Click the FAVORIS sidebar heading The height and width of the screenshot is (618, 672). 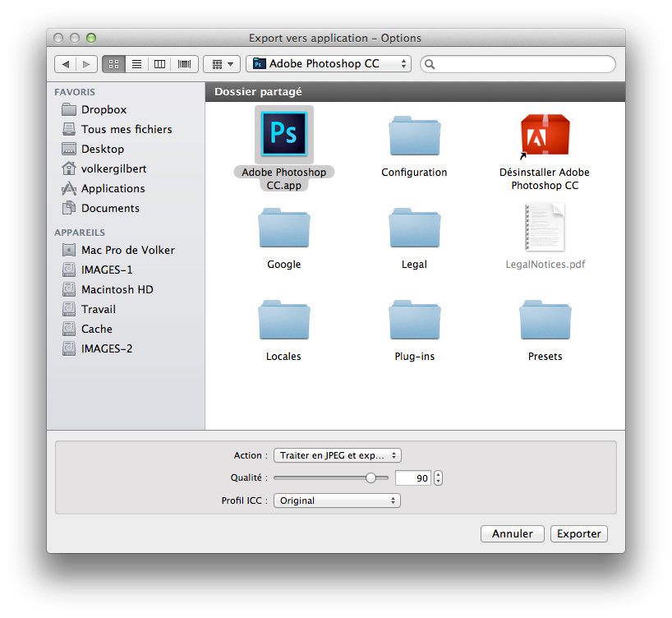point(75,92)
